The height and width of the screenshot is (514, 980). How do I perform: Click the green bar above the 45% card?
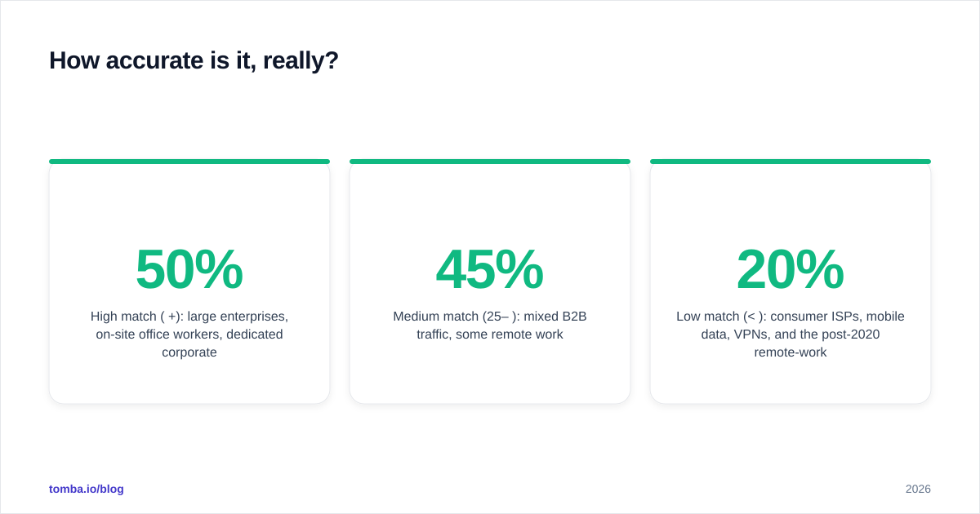[x=490, y=162]
